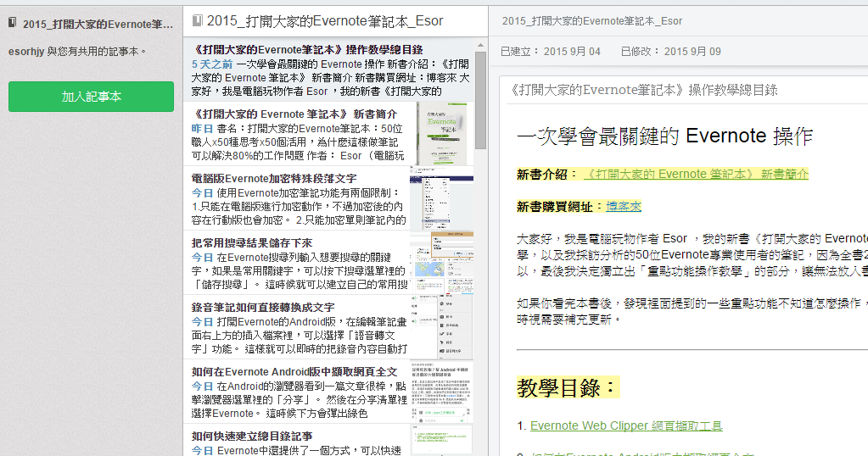Screen dimensions: 868x456
Task: Click book cover thumbnail of 新書簡介 note
Action: tap(442, 134)
